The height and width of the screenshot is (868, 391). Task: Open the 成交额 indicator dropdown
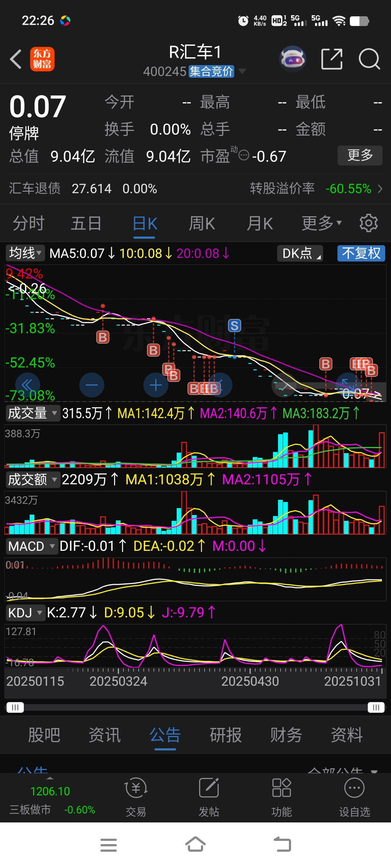click(x=33, y=480)
